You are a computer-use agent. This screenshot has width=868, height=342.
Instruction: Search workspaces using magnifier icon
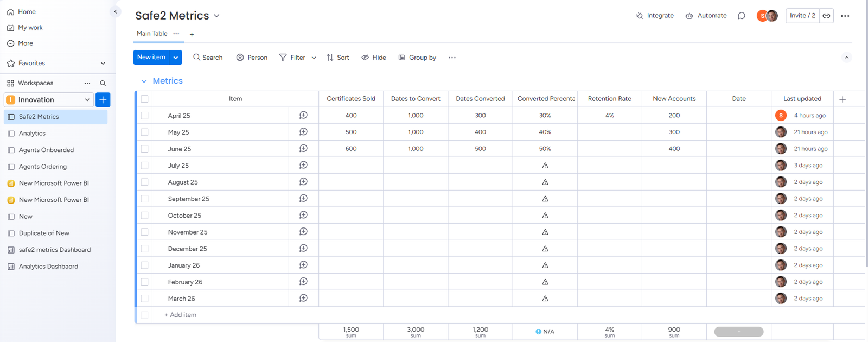pyautogui.click(x=103, y=83)
